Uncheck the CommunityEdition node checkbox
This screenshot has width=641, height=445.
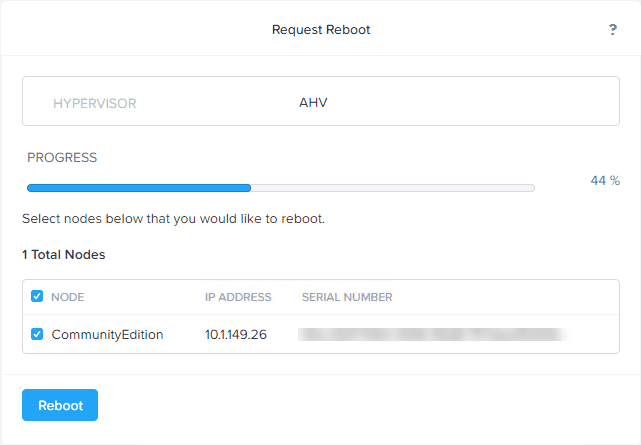click(37, 334)
